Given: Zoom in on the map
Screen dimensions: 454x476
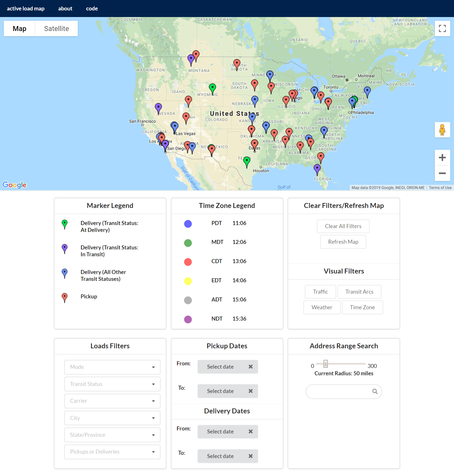Looking at the screenshot, I should click(442, 158).
